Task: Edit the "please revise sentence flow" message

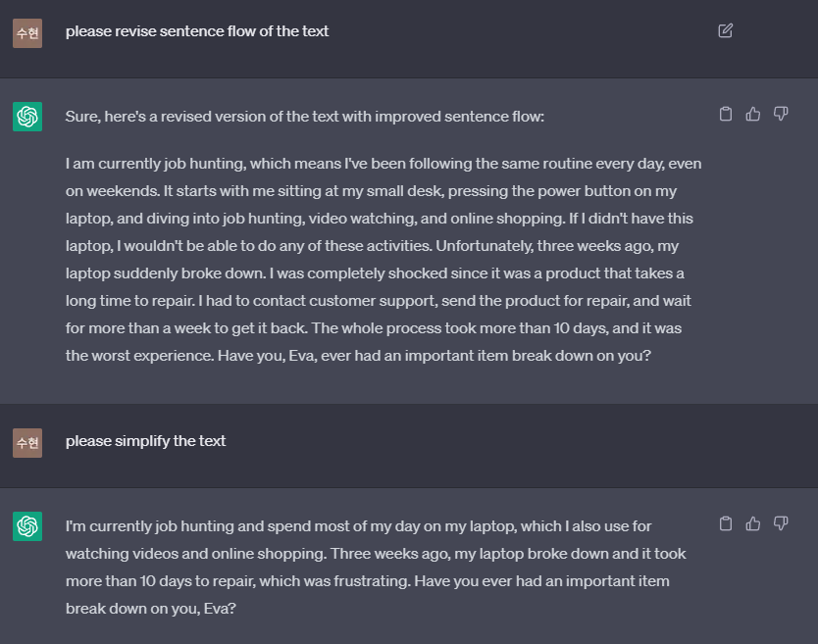Action: tap(725, 30)
